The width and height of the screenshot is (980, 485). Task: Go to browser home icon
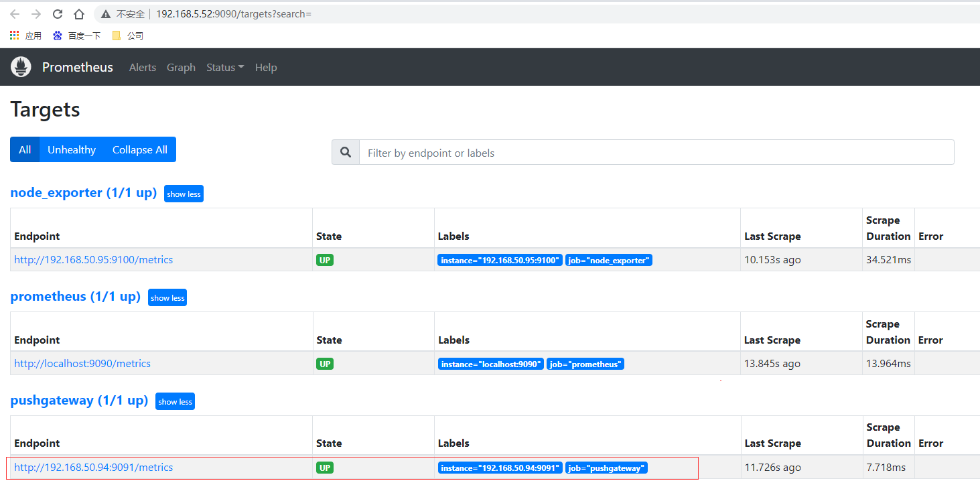[x=79, y=14]
